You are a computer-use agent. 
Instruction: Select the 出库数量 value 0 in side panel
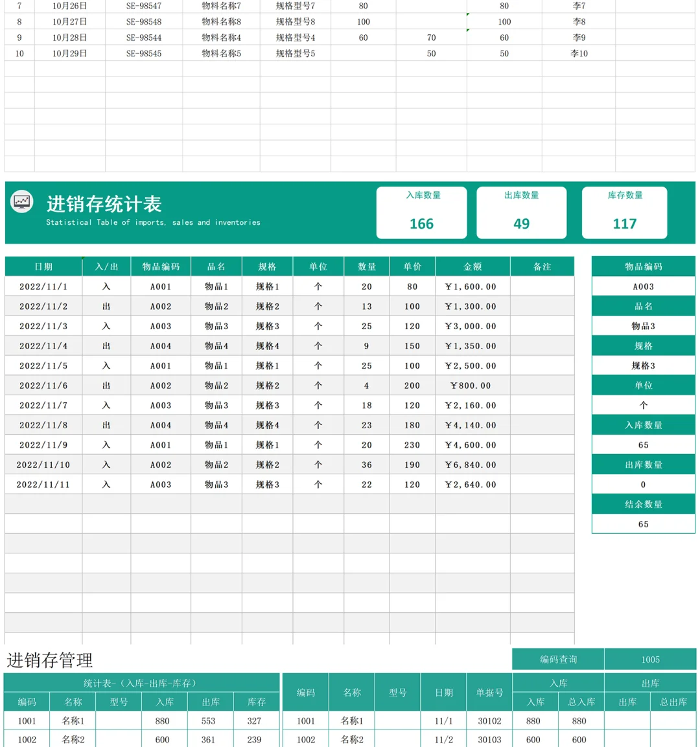pos(644,485)
